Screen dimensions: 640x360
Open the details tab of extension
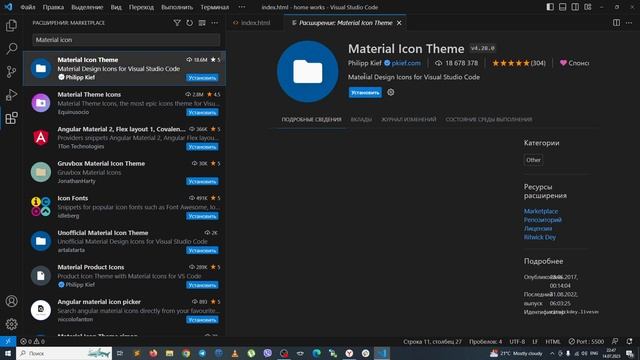(x=311, y=120)
